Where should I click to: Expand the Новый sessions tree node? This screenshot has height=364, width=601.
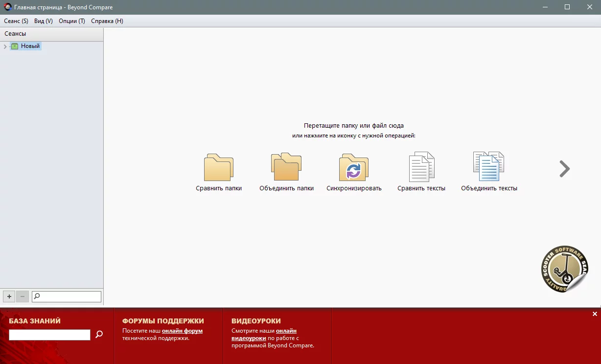5,46
